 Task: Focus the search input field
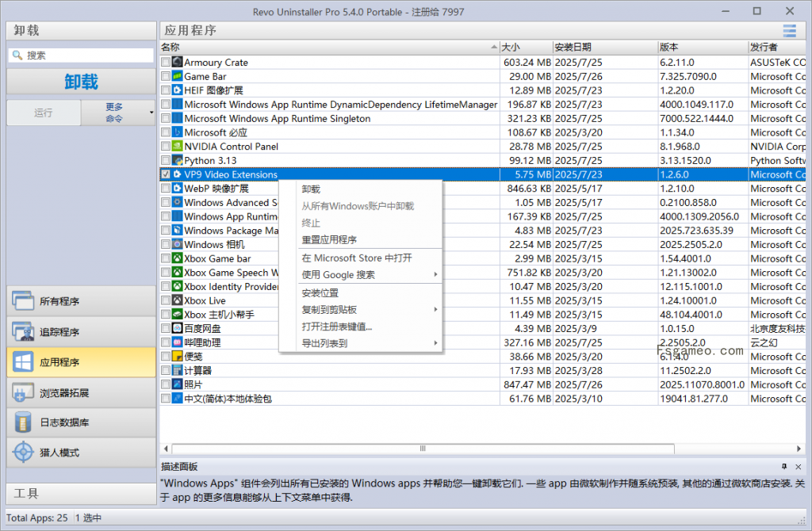pyautogui.click(x=87, y=55)
